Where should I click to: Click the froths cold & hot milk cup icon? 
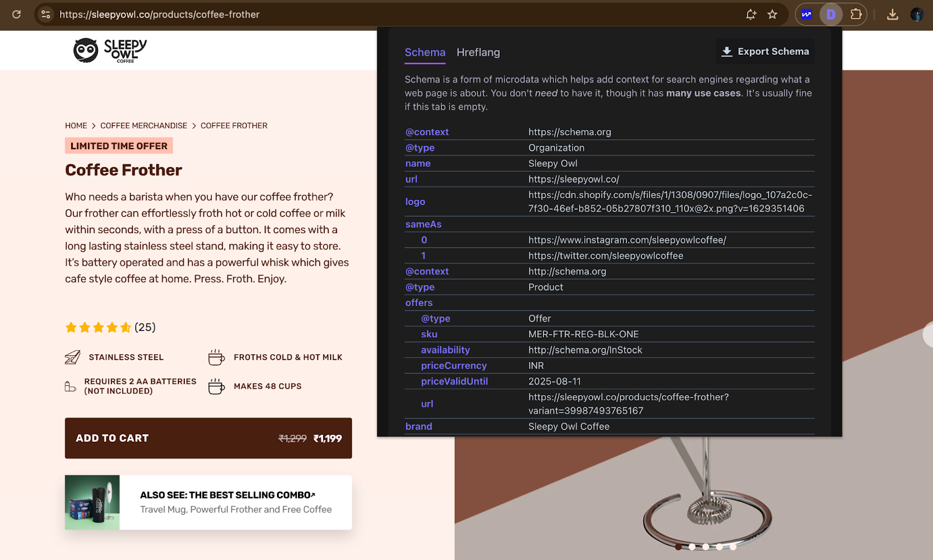216,357
